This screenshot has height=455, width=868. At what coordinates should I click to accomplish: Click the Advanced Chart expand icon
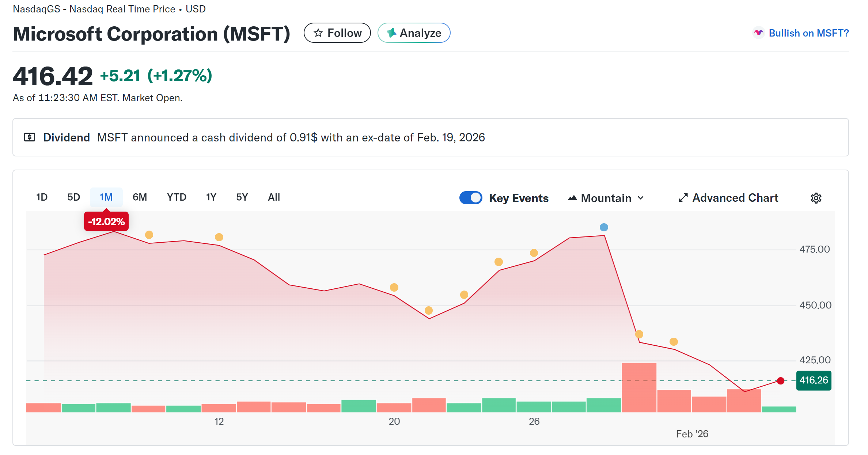683,198
